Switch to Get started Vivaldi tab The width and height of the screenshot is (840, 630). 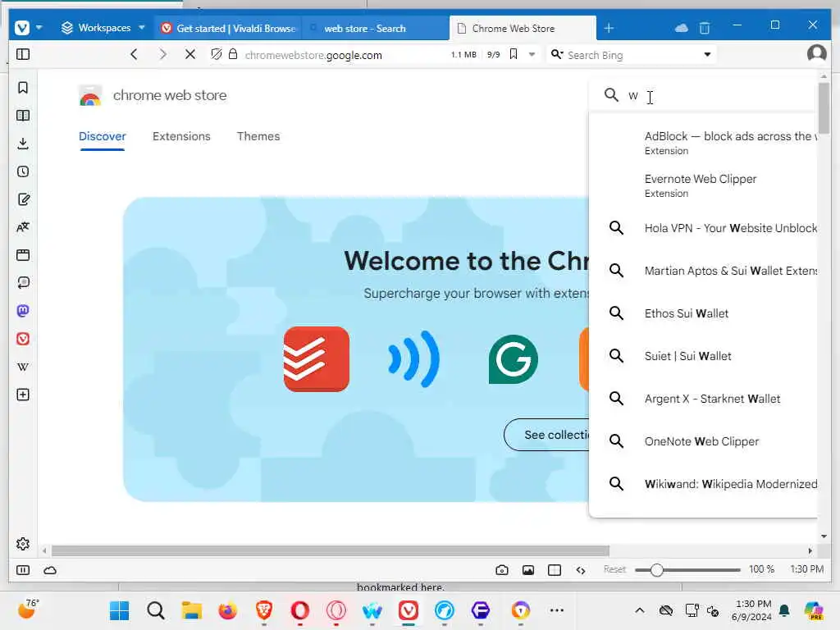click(230, 28)
